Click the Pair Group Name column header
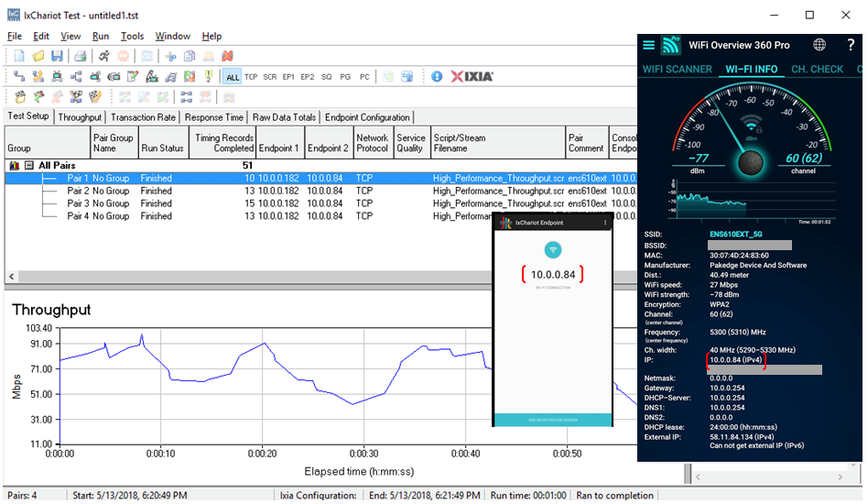This screenshot has width=868, height=504. [114, 143]
